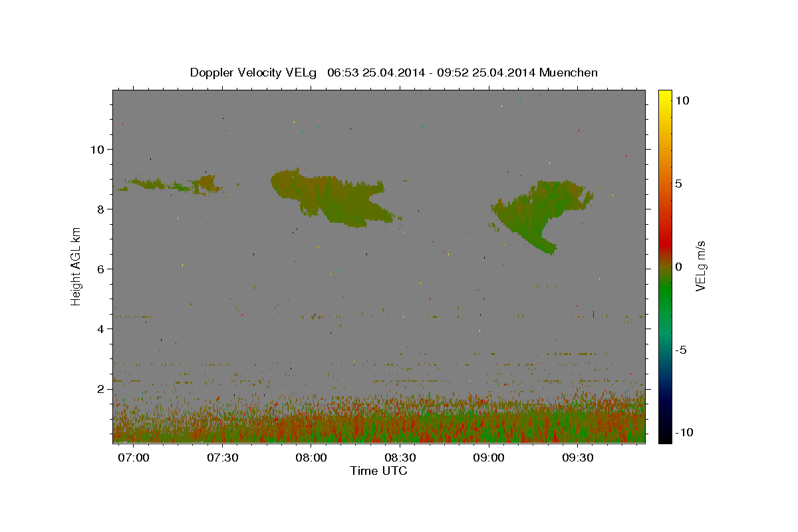
Task: Click the colorbar bottom label '-10'
Action: pyautogui.click(x=684, y=433)
